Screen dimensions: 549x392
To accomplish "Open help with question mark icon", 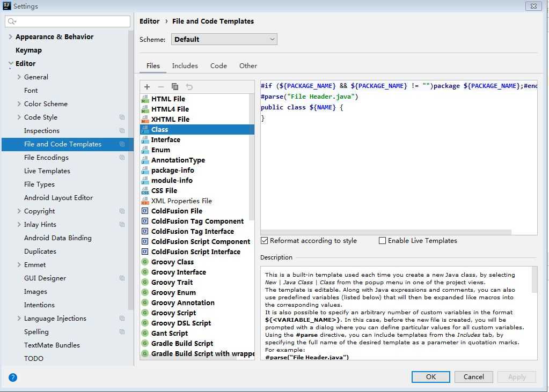I will click(13, 378).
